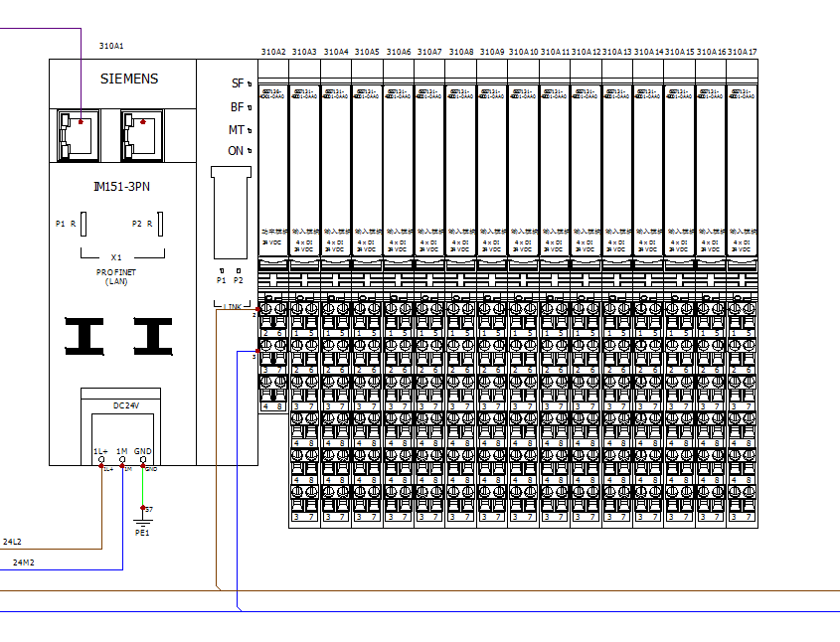This screenshot has width=840, height=642.
Task: Click the 310A6 module tag
Action: pyautogui.click(x=399, y=52)
